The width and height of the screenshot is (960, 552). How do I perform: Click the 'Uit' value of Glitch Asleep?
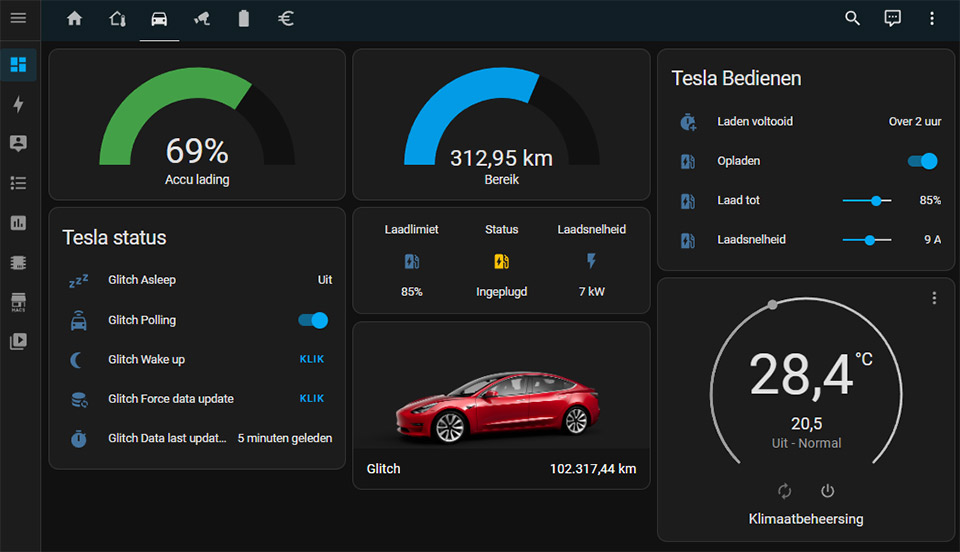[324, 280]
